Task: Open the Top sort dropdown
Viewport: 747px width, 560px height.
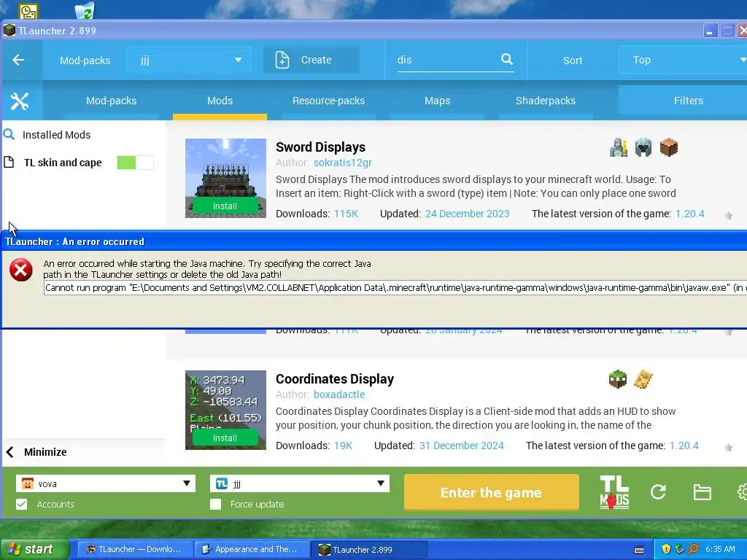Action: (x=683, y=60)
